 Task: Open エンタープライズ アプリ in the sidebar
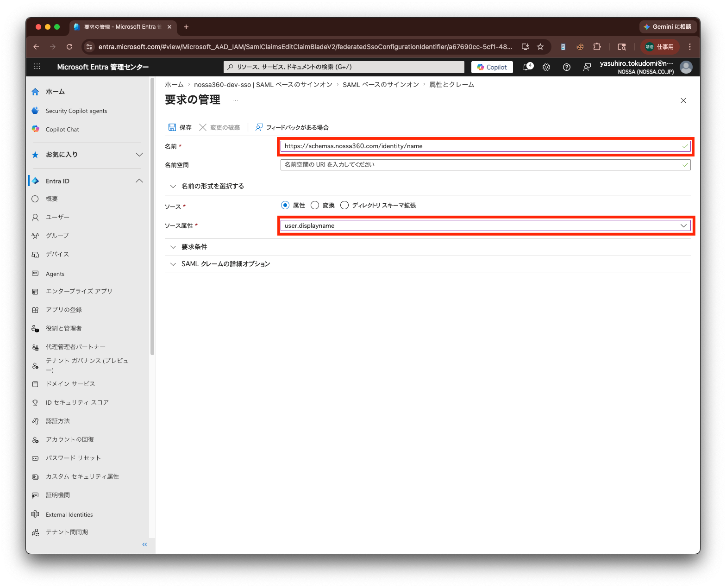[79, 291]
